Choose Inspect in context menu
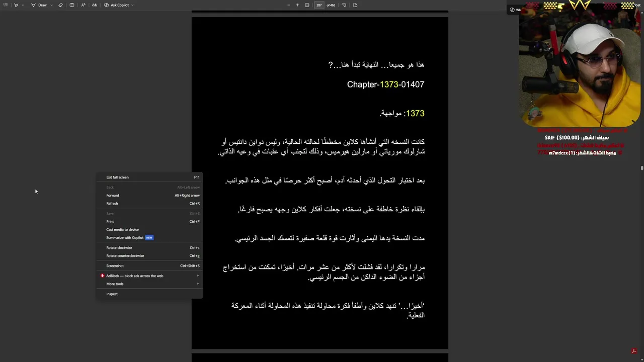This screenshot has height=362, width=644. click(x=150, y=294)
